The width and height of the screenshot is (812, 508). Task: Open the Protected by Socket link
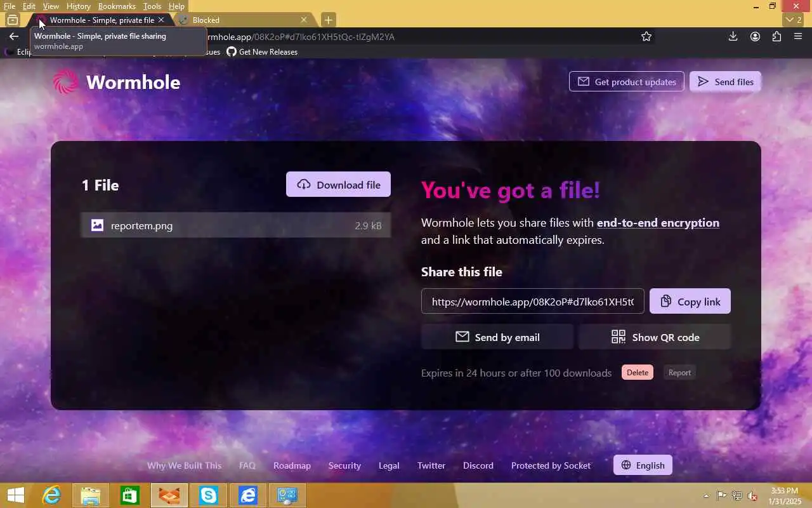pos(551,465)
